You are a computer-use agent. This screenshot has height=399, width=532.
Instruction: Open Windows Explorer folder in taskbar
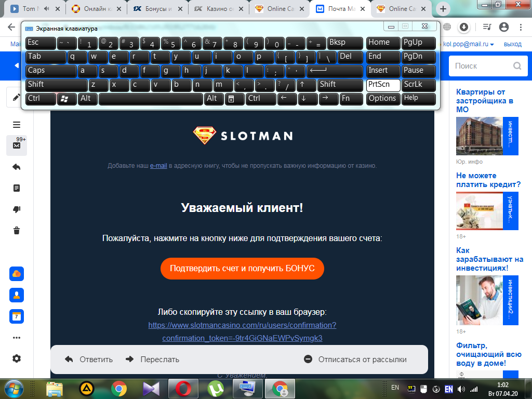(x=54, y=389)
